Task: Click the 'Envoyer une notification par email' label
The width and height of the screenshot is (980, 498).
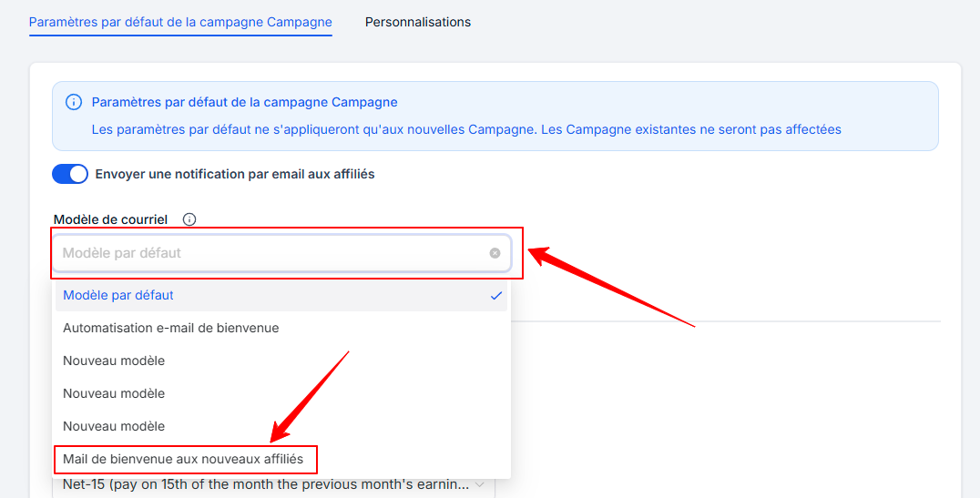Action: tap(235, 174)
